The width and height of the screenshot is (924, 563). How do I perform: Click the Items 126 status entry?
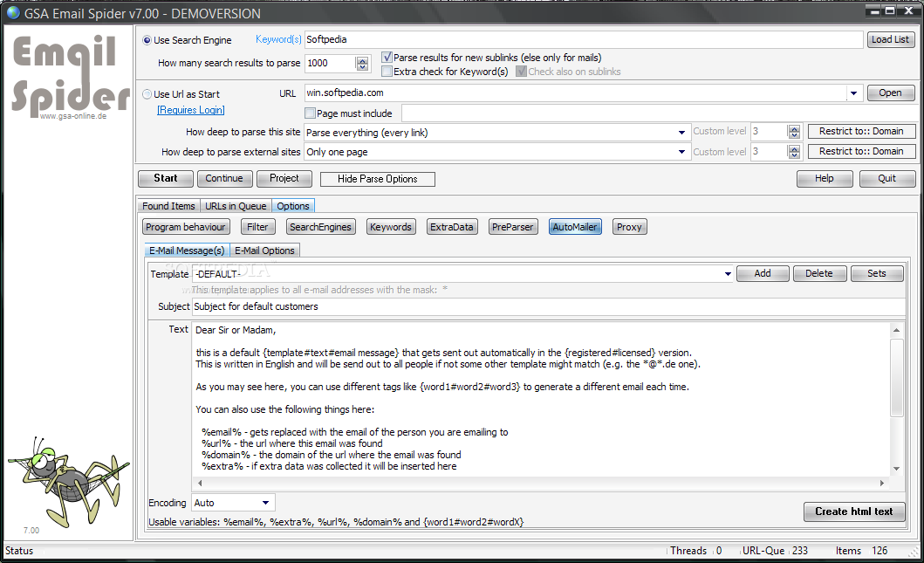click(x=861, y=551)
